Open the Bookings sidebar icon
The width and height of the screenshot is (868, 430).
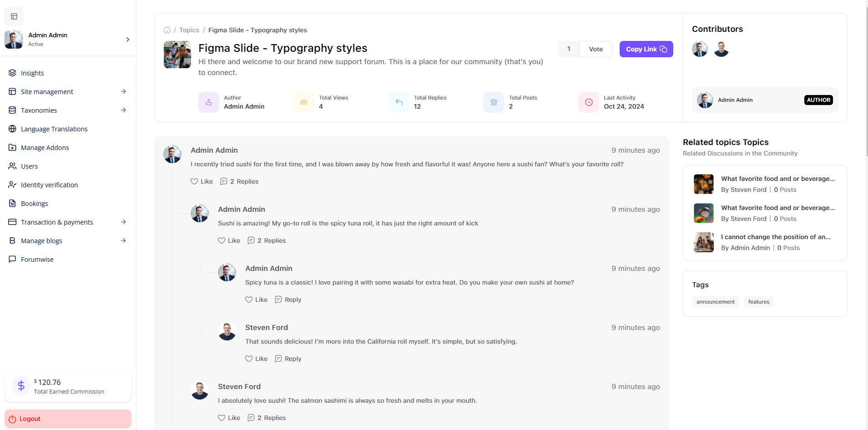12,203
